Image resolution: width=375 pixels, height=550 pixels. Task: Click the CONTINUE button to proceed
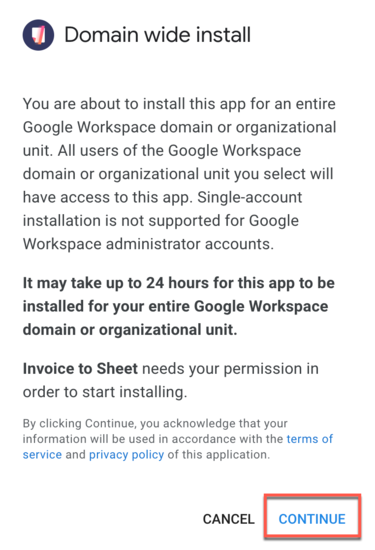(312, 519)
